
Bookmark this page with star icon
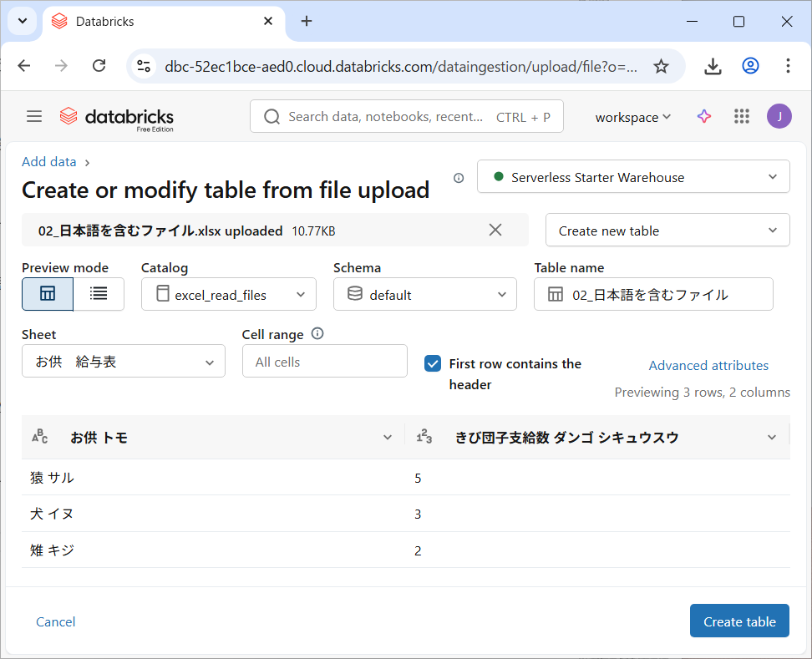[x=661, y=66]
